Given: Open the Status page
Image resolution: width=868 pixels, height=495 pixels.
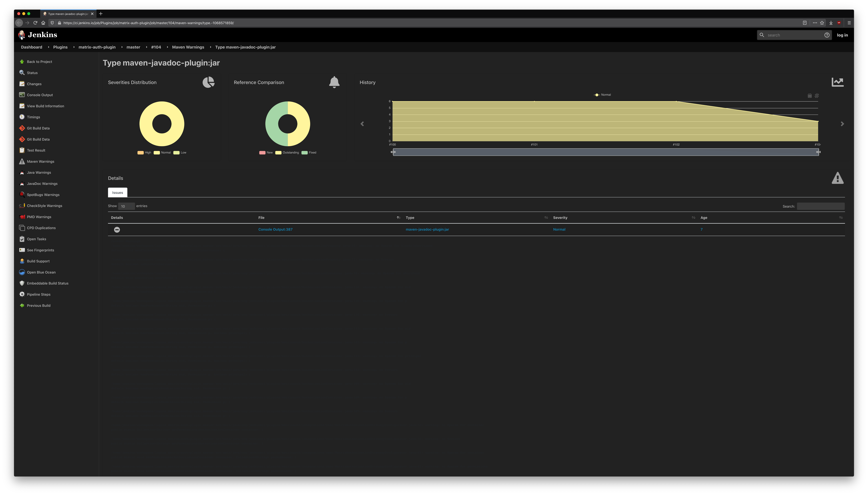Looking at the screenshot, I should [32, 73].
